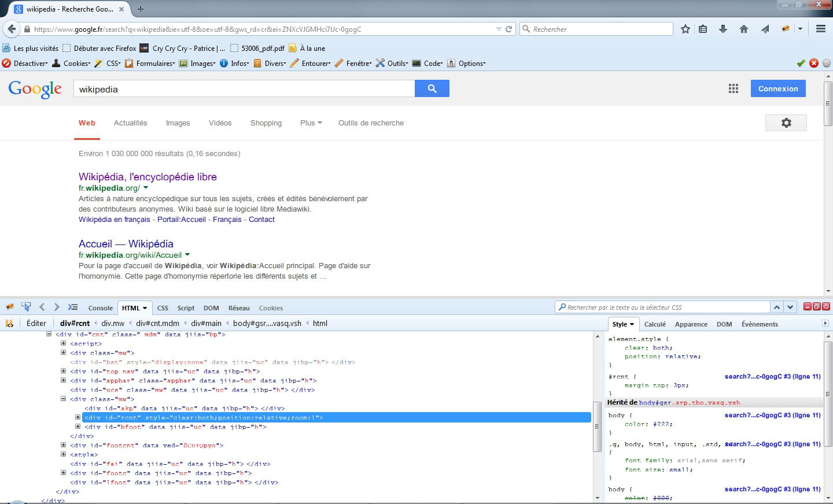Open the Outils menu in Web Developer toolbar

point(392,64)
